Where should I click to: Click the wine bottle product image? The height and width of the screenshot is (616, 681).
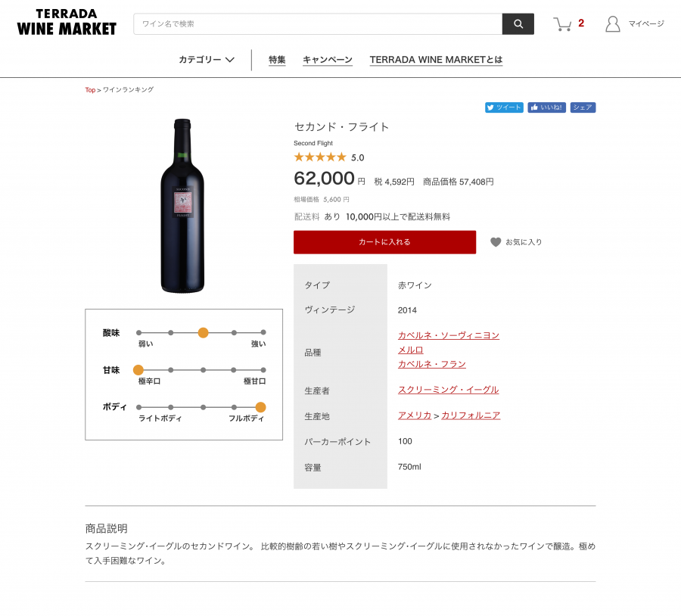click(182, 205)
